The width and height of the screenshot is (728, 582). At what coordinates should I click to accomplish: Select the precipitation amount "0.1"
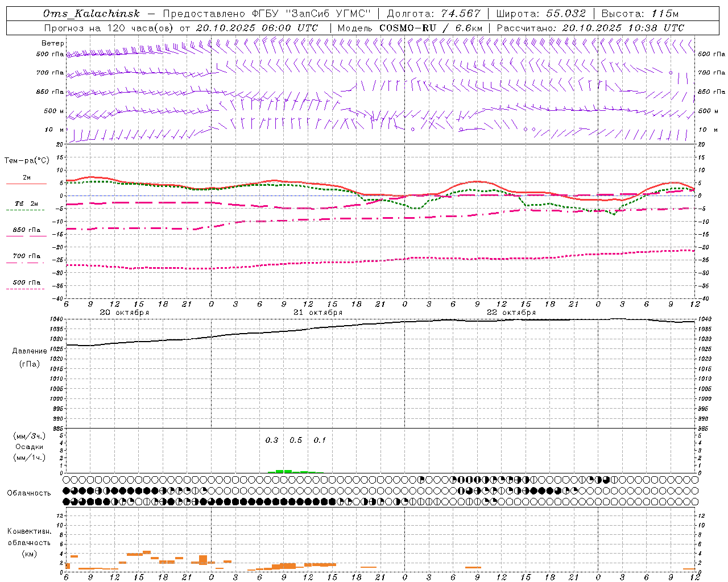(320, 440)
